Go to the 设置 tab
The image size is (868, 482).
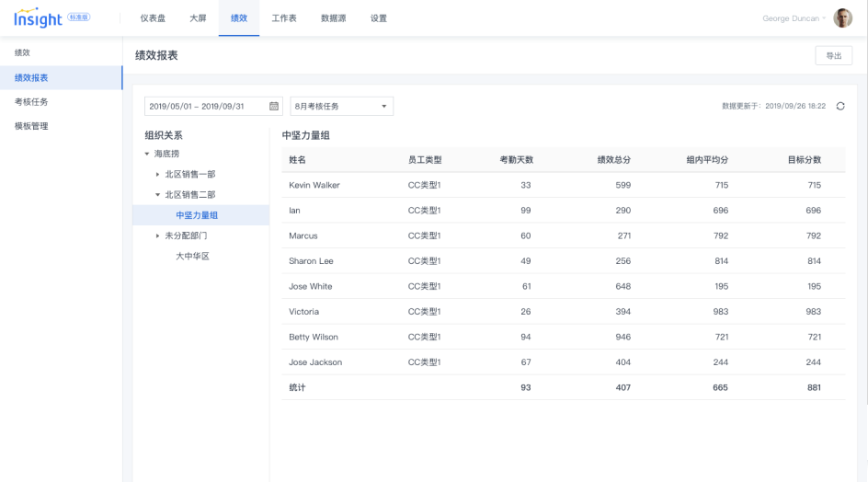coord(378,18)
